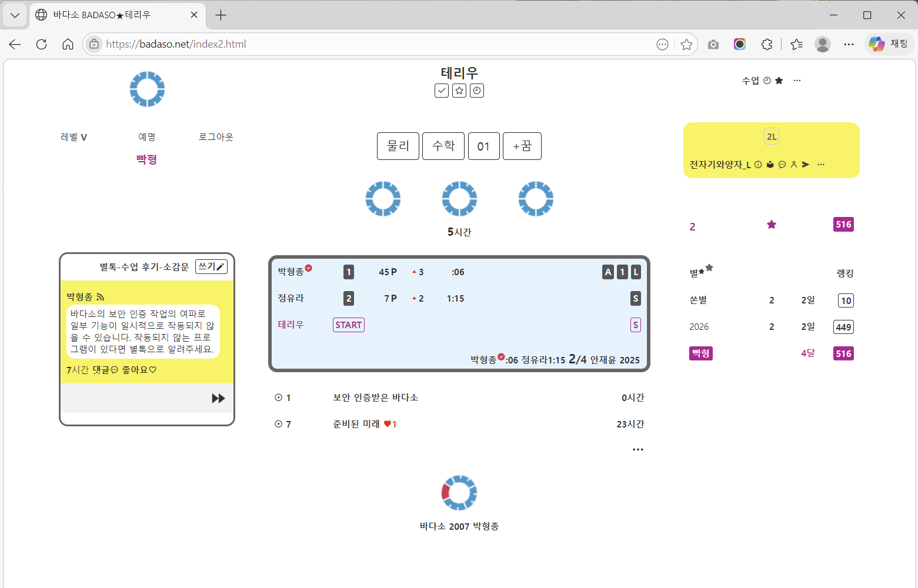Screen dimensions: 918x588
Task: Select the 물리 subject tab
Action: 398,146
